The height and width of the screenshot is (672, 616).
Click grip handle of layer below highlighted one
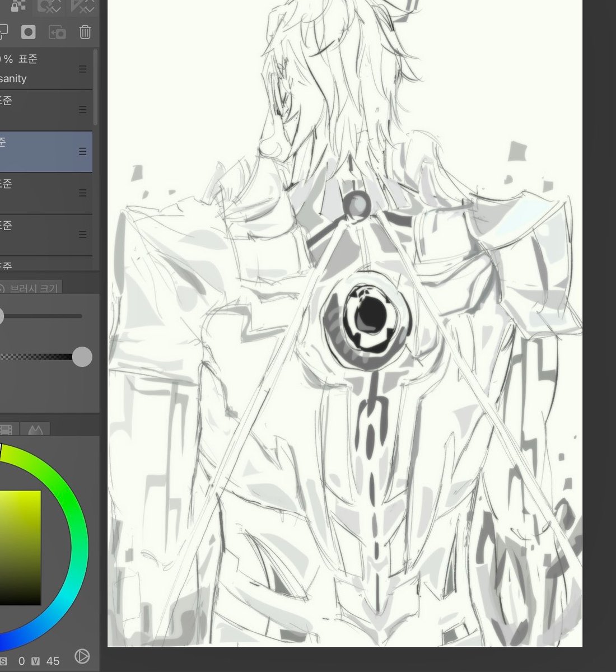[82, 193]
